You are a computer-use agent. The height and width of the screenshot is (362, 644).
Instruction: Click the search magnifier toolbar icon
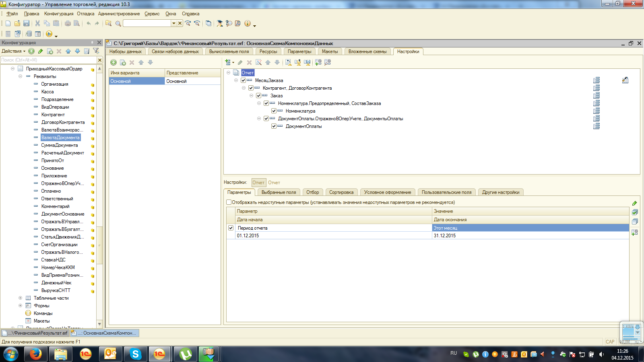pyautogui.click(x=118, y=23)
